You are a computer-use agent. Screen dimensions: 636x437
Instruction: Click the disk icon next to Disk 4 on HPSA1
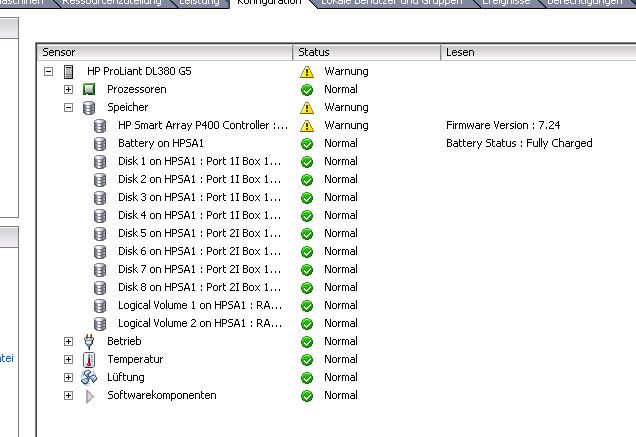(x=100, y=216)
